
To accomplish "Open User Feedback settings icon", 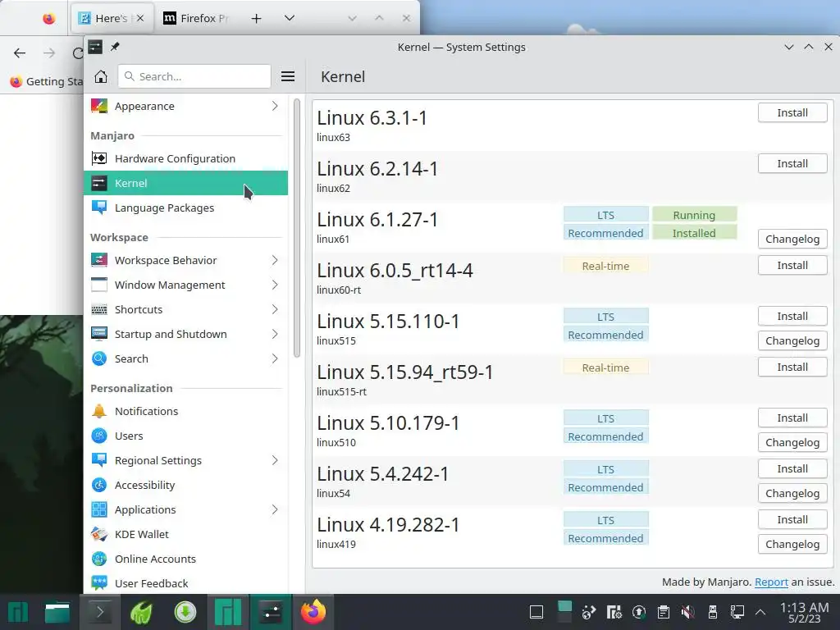I will [x=99, y=583].
